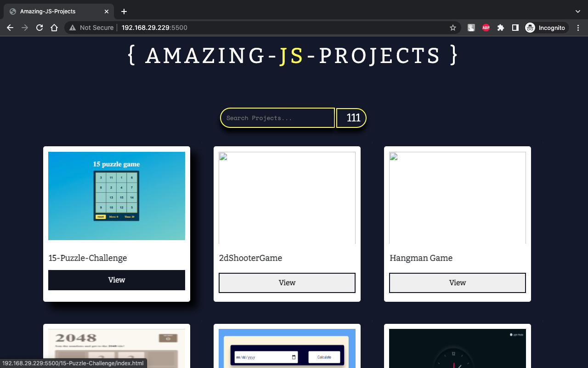Viewport: 588px width, 368px height.
Task: View the Hangman Game project
Action: coord(457,282)
